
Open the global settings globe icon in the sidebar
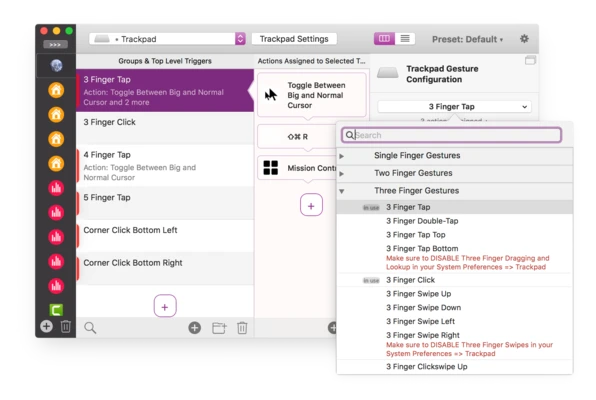[x=56, y=65]
